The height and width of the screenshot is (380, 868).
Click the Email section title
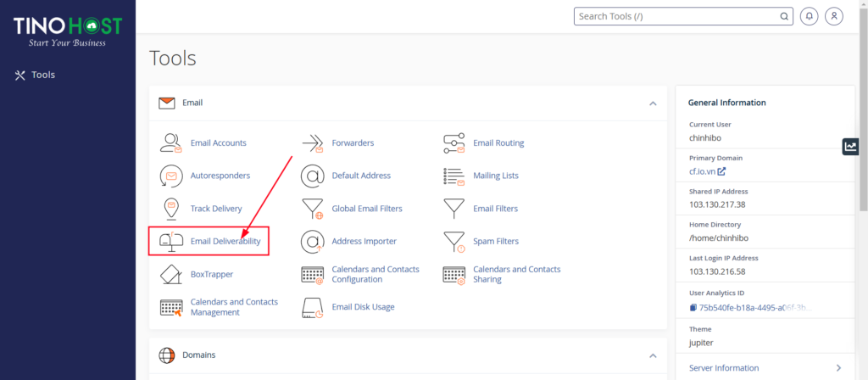tap(192, 103)
